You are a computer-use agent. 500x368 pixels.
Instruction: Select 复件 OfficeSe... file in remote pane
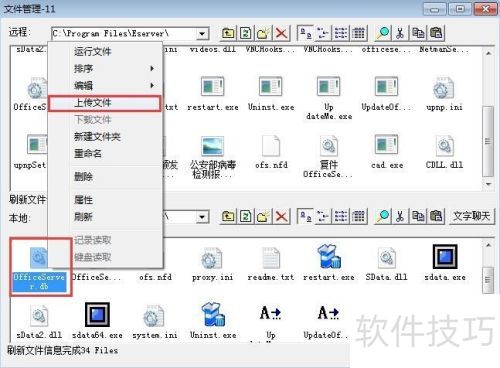click(x=329, y=157)
